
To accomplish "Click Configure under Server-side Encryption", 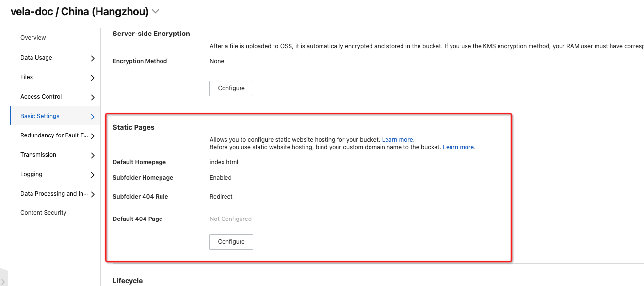I will point(231,88).
